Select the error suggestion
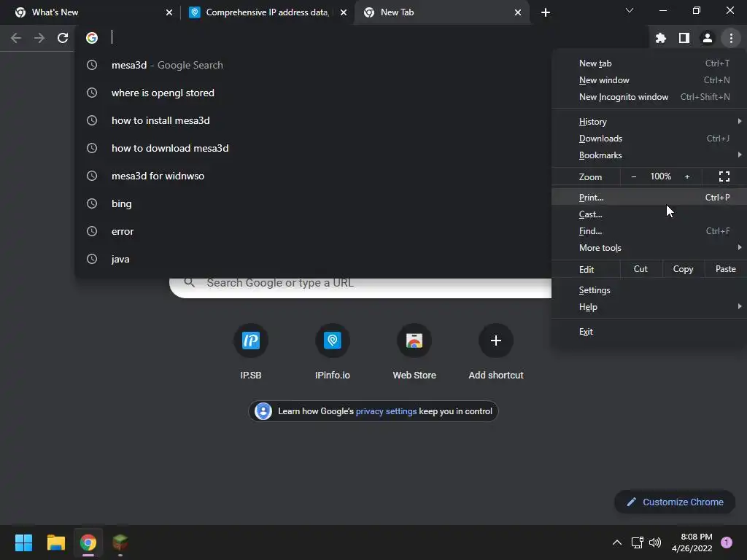Viewport: 747px width, 560px height. (x=313, y=231)
